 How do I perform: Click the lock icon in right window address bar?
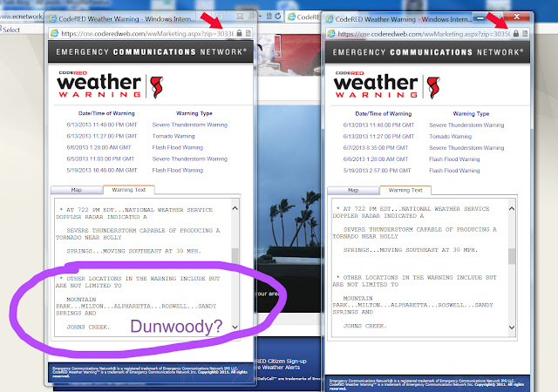(515, 33)
